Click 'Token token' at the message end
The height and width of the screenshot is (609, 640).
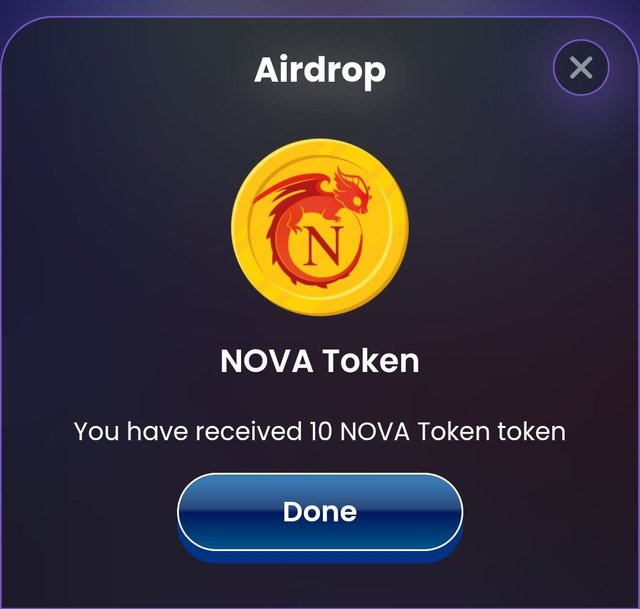tap(492, 432)
